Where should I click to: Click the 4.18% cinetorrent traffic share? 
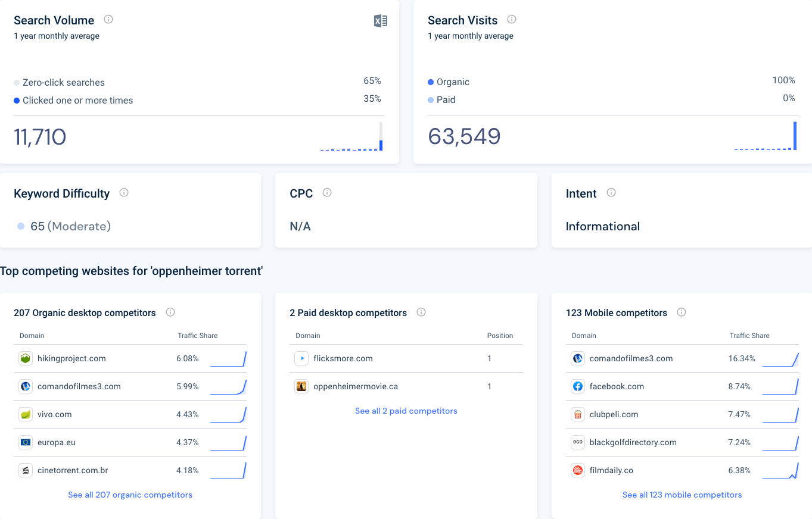click(188, 470)
